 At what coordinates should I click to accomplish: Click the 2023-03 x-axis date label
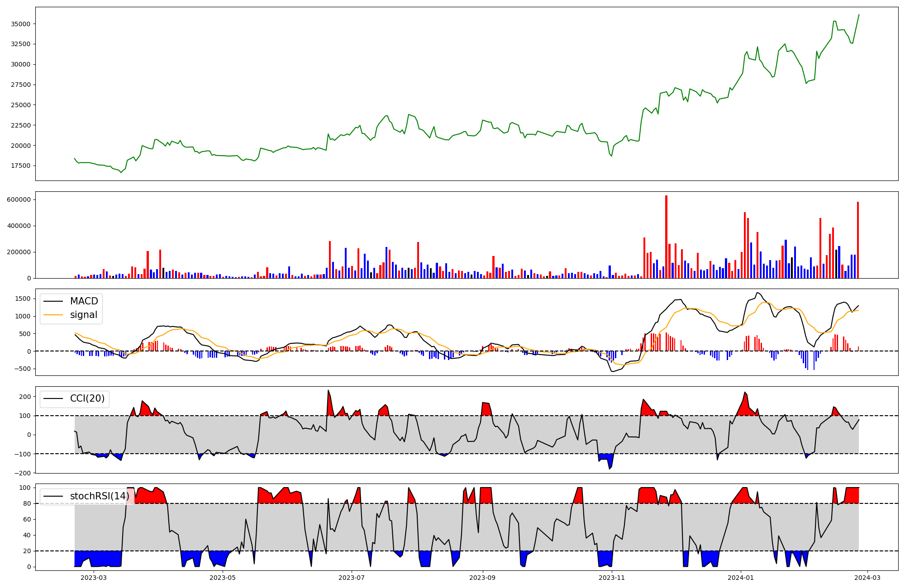(94, 578)
